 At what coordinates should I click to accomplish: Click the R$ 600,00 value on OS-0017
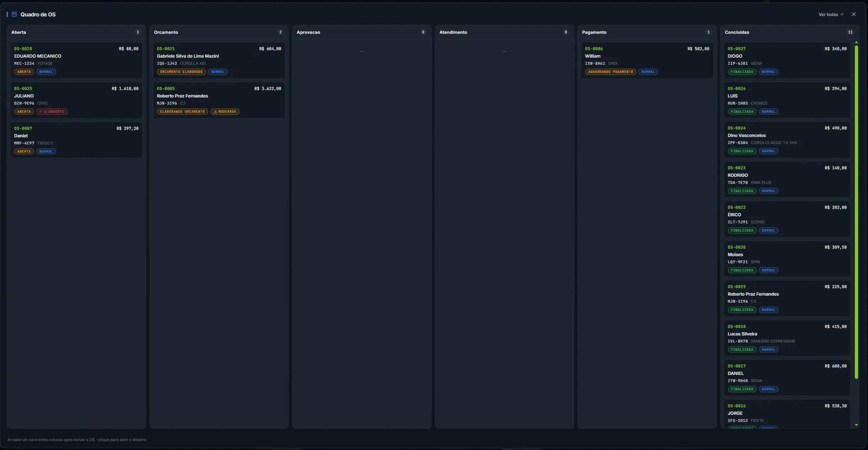[836, 366]
